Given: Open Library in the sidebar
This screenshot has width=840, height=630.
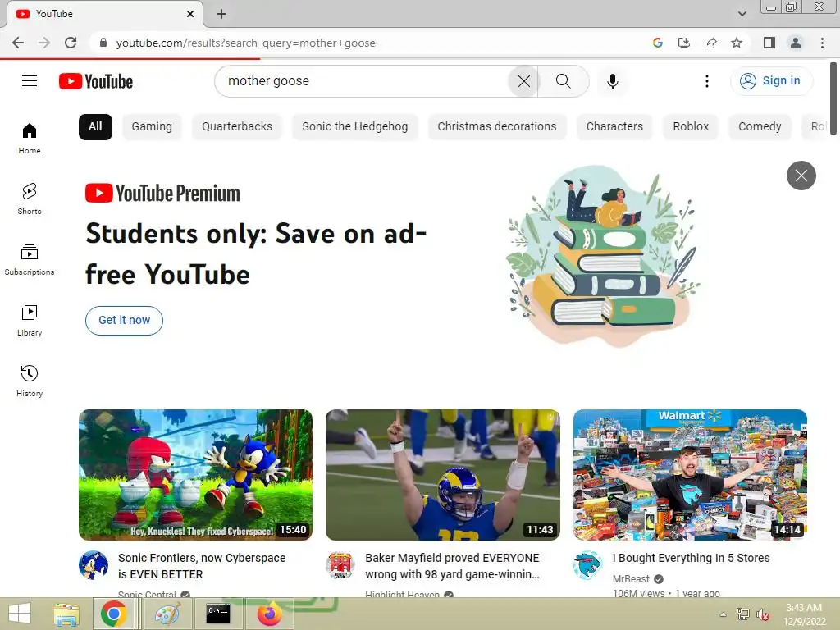Looking at the screenshot, I should [30, 321].
